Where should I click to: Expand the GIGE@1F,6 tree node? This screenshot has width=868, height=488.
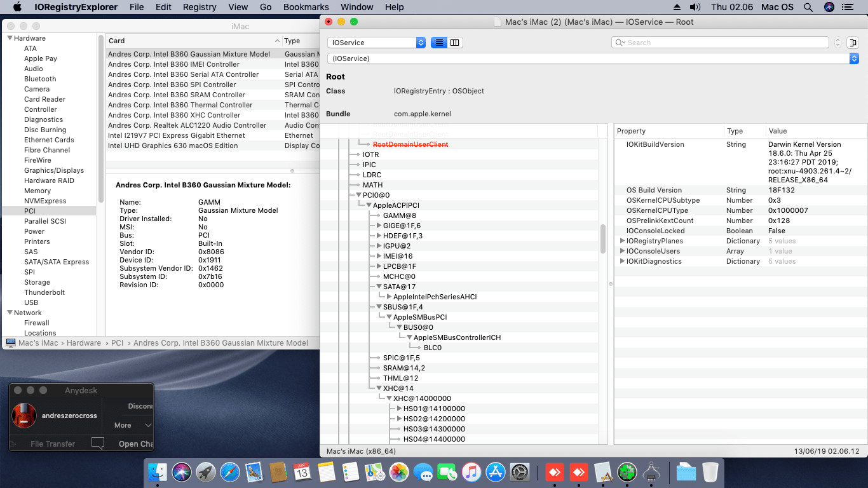pos(379,226)
